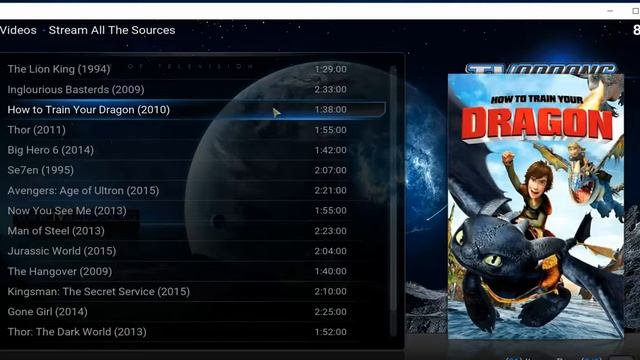Click the 1:29:00 duration of The Lion King
This screenshot has height=360, width=640.
[x=330, y=69]
